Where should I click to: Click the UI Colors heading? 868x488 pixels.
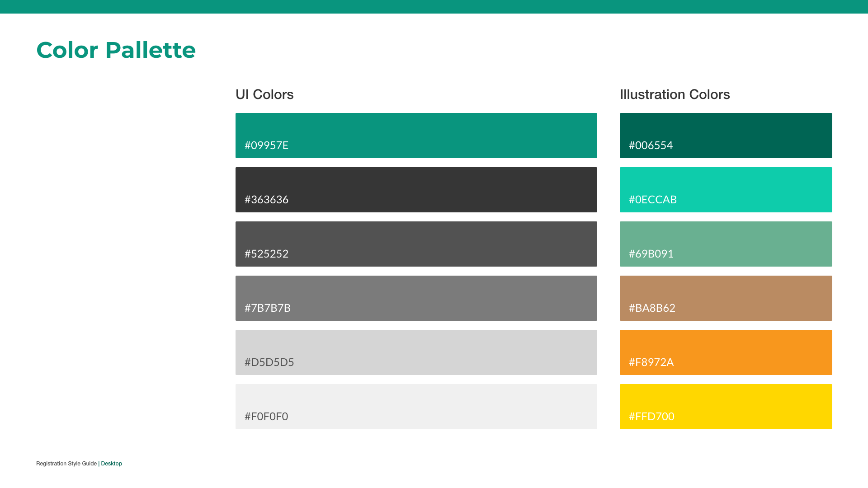264,94
